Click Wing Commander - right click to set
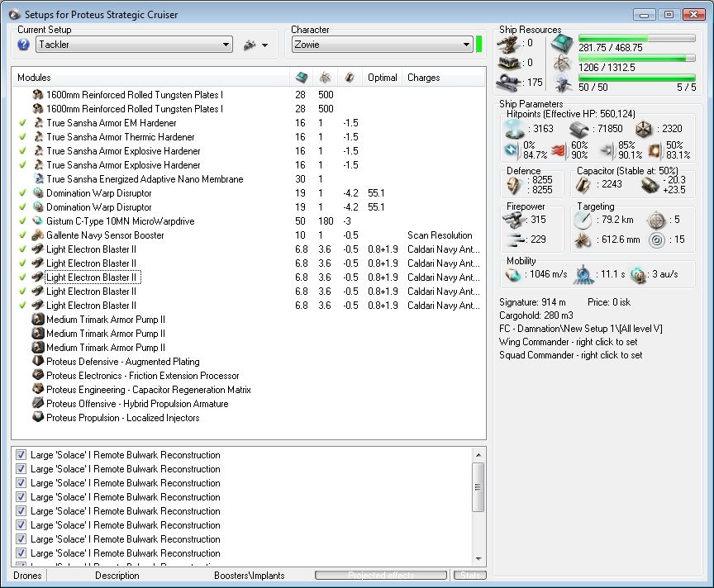714x588 pixels. (x=568, y=342)
